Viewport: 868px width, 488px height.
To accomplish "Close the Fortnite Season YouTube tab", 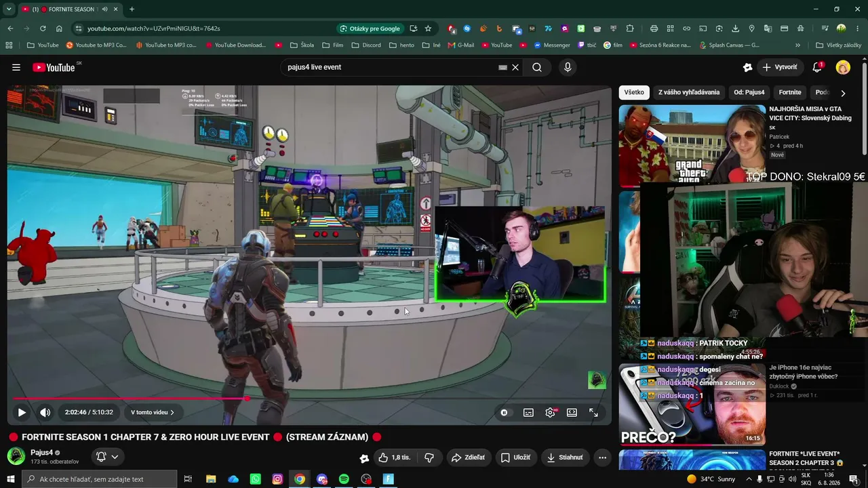I will 116,9.
